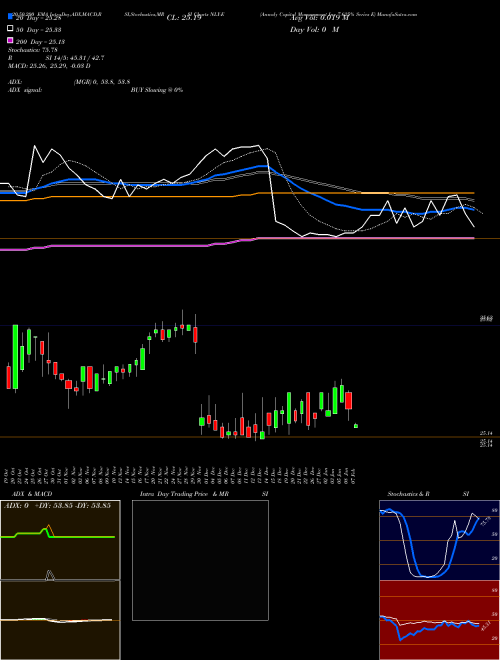Image resolution: width=500 pixels, height=660 pixels.
Task: Click the red RSI chart panel
Action: (x=439, y=620)
